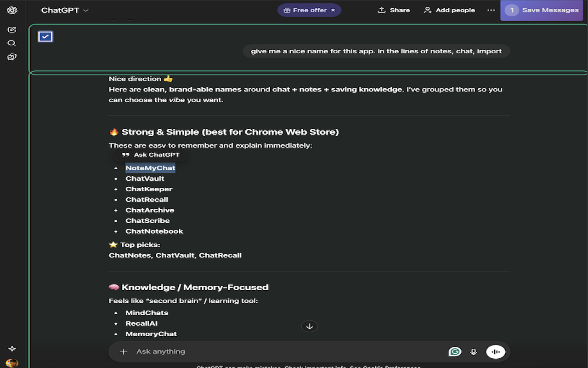
Task: Dictate using the microphone icon
Action: pyautogui.click(x=474, y=351)
